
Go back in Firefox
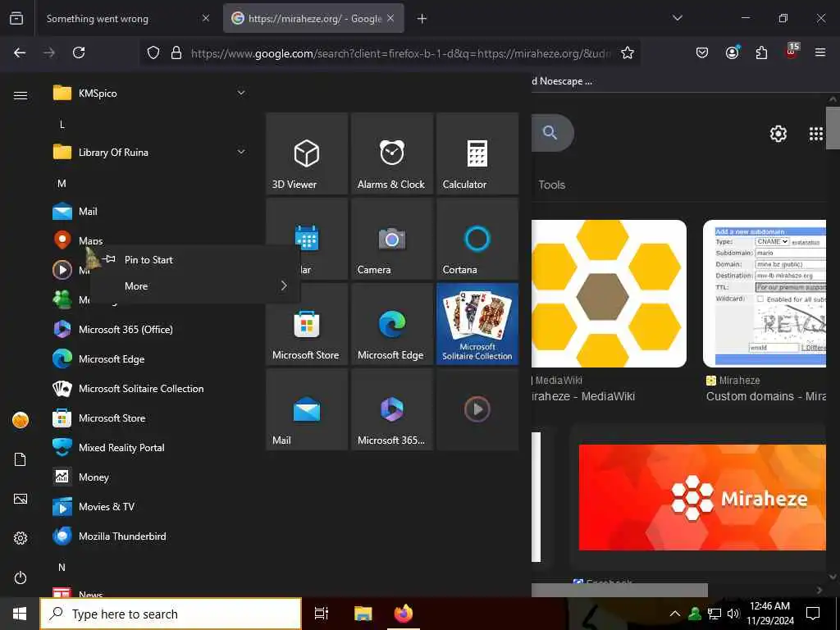point(20,52)
